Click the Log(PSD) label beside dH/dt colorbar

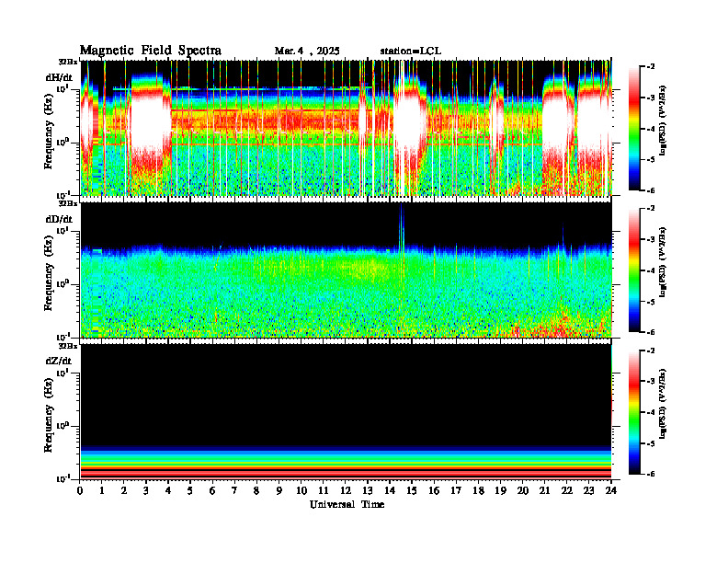tap(662, 121)
